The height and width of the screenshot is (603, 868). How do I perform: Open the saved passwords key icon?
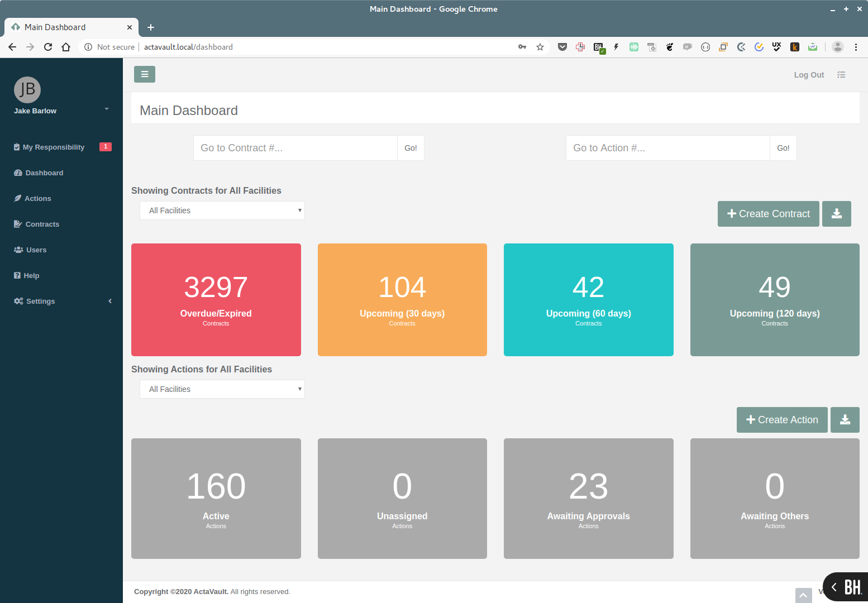[x=522, y=47]
